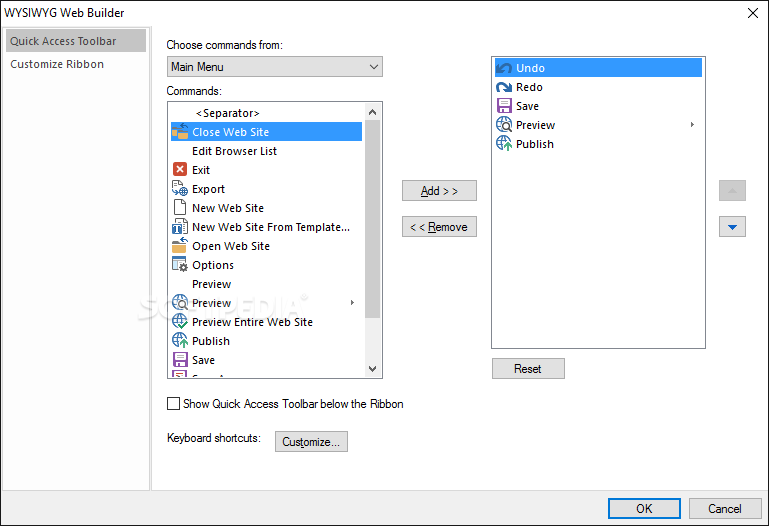Open keyboard shortcuts Customize dialog
Image resolution: width=769 pixels, height=526 pixels.
click(x=311, y=441)
